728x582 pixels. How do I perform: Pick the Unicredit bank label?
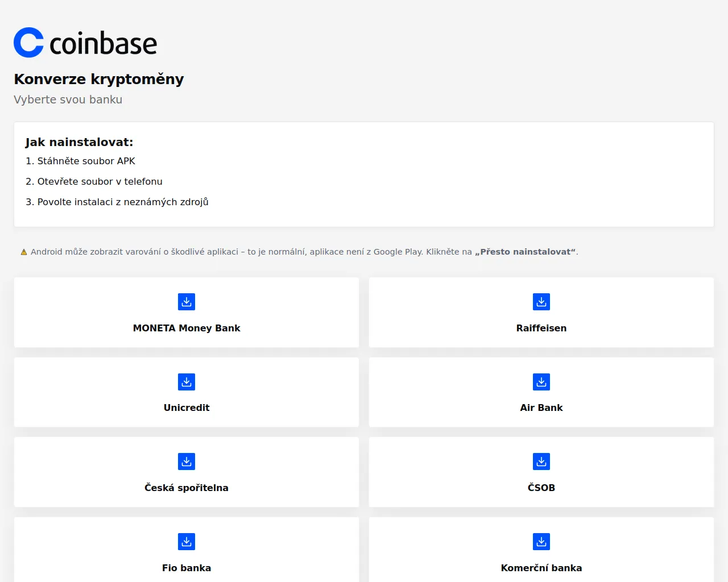click(x=187, y=408)
